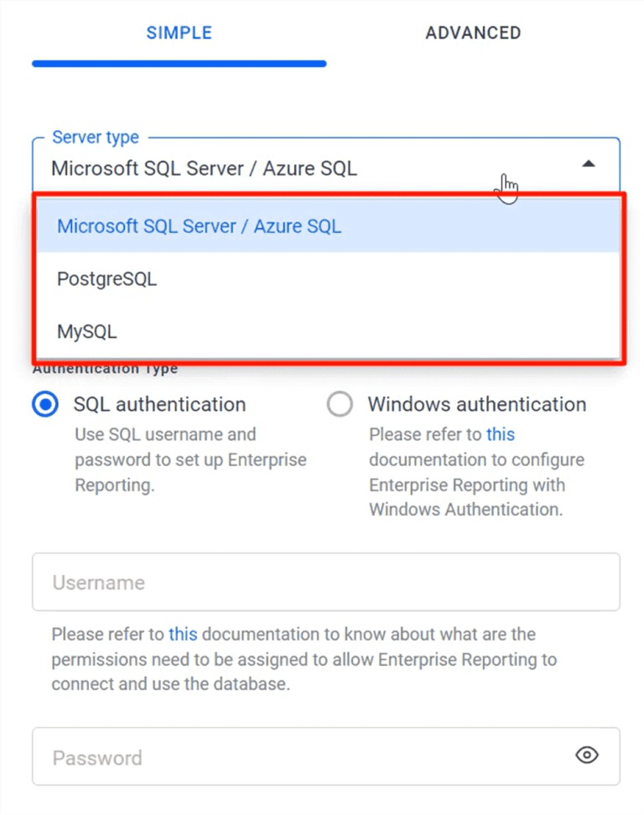644x815 pixels.
Task: Switch to the SIMPLE tab
Action: pyautogui.click(x=179, y=33)
